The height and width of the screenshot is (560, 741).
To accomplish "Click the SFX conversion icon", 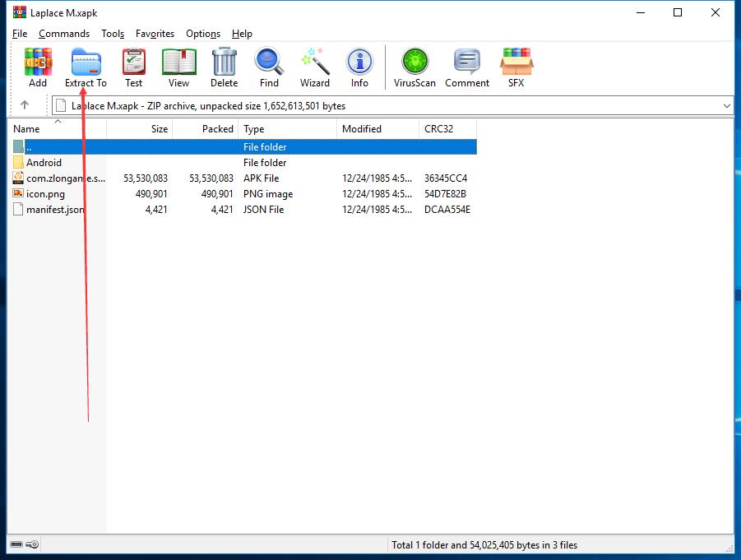I will 516,66.
